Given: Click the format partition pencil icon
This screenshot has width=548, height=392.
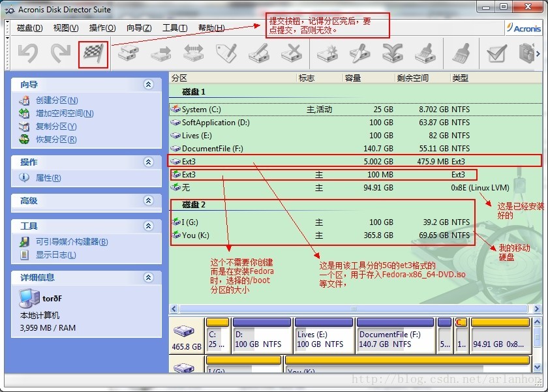Looking at the screenshot, I should point(259,53).
